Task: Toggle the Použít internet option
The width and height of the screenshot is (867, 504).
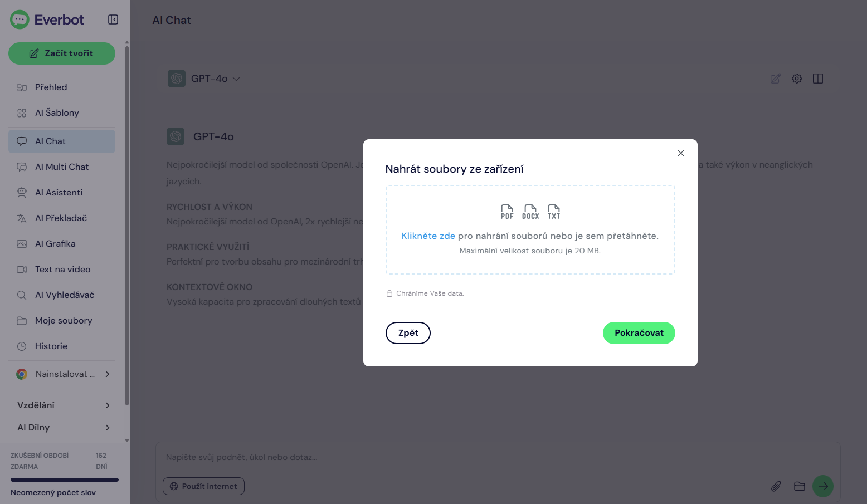Action: (203, 486)
